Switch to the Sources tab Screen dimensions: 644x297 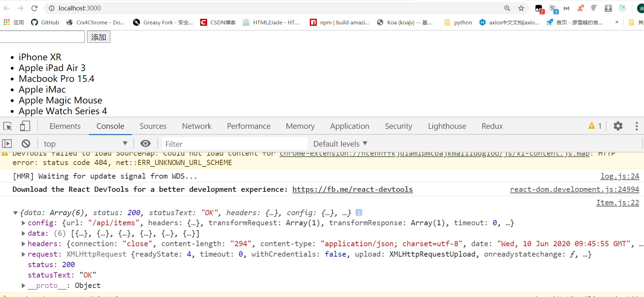click(153, 126)
